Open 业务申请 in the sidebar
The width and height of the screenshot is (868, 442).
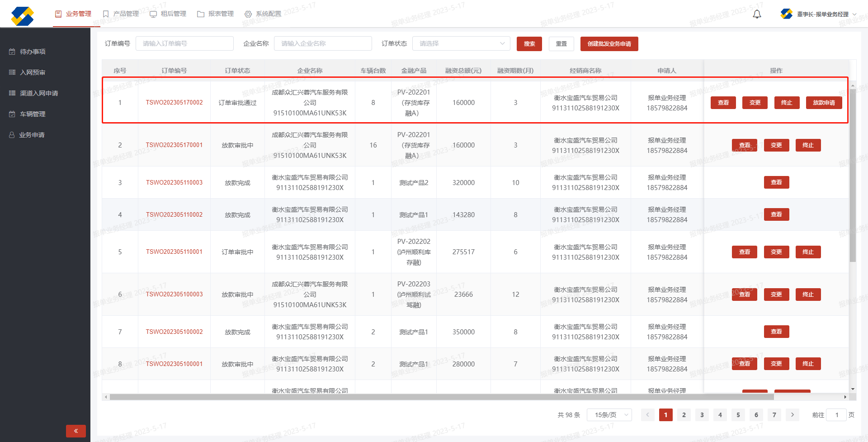[32, 135]
